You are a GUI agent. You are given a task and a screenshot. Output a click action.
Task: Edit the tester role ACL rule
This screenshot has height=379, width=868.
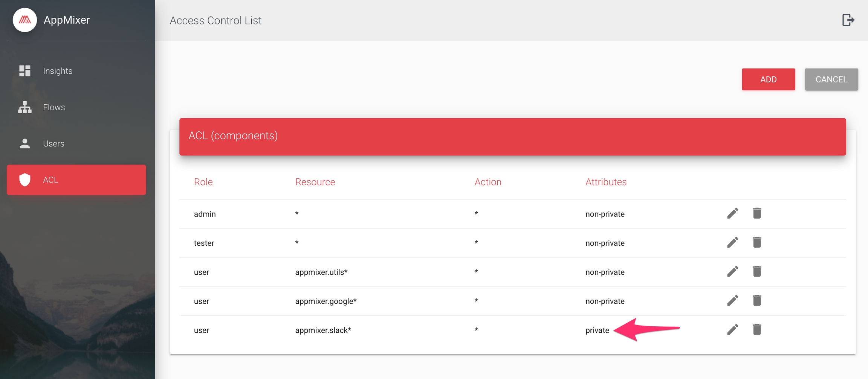click(732, 242)
